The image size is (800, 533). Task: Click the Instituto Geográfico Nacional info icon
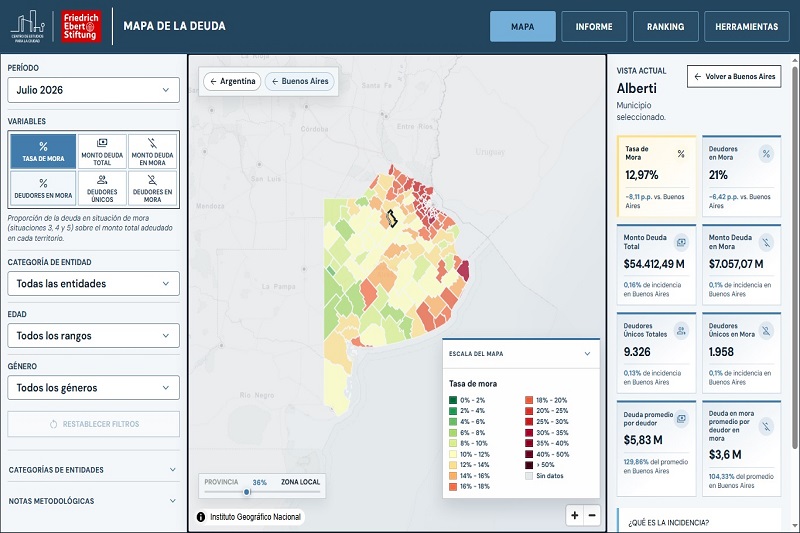(201, 517)
